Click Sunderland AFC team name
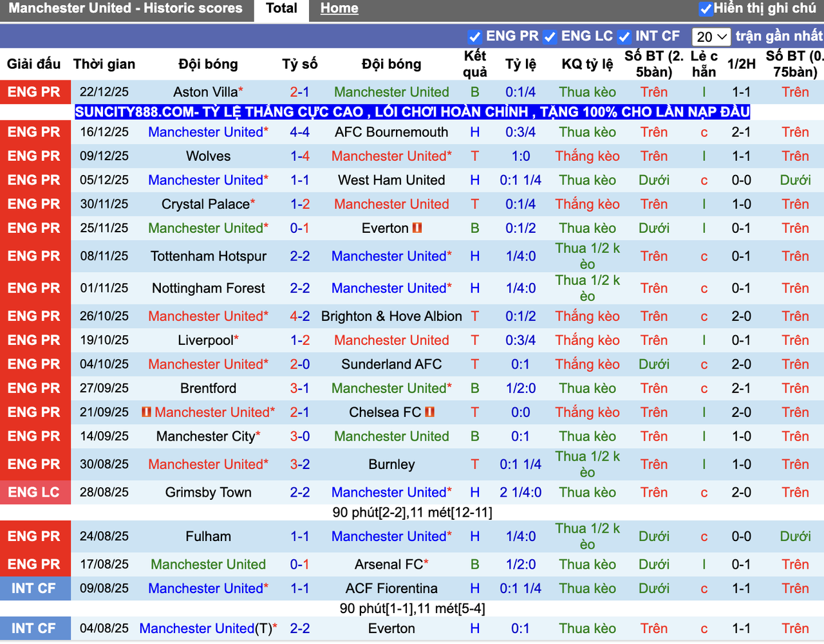This screenshot has width=824, height=644. click(391, 364)
